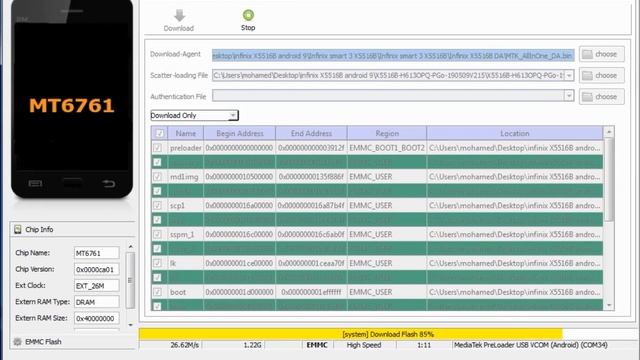
Task: Click the EMMC Flash gear icon
Action: coord(18,342)
